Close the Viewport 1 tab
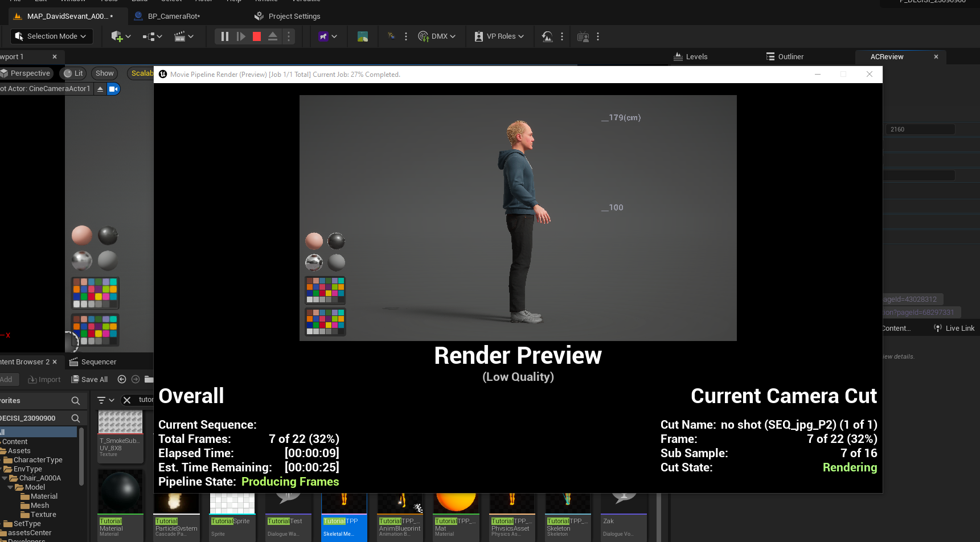This screenshot has width=980, height=542. (55, 57)
